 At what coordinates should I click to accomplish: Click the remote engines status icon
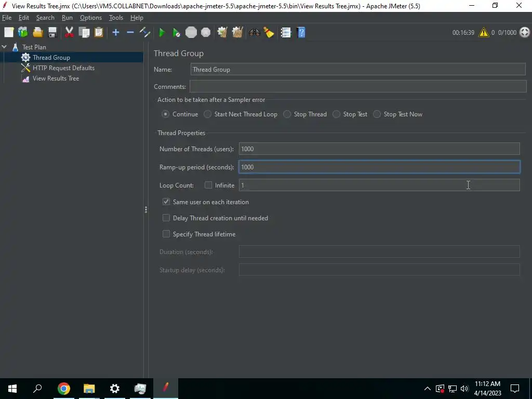pos(525,33)
